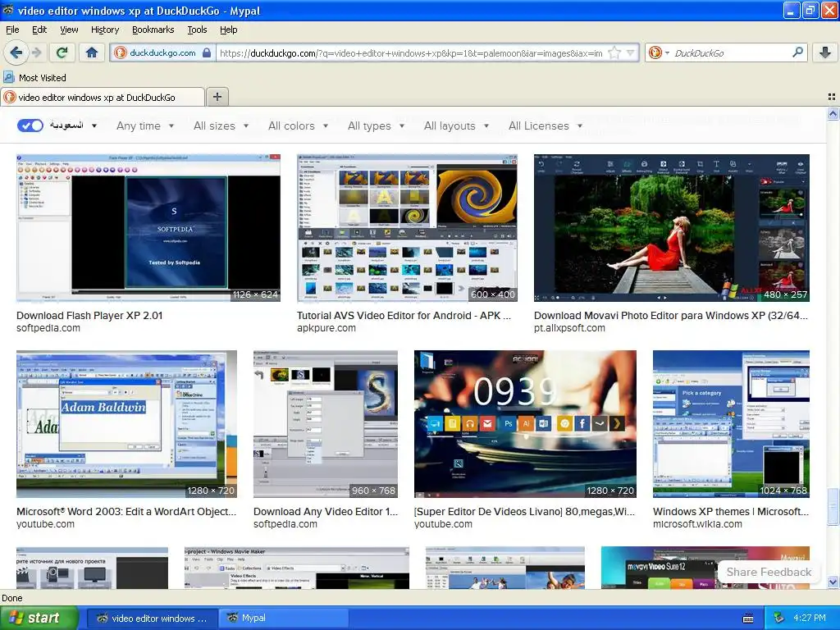This screenshot has width=840, height=630.
Task: Open the History menu
Action: pyautogui.click(x=104, y=30)
